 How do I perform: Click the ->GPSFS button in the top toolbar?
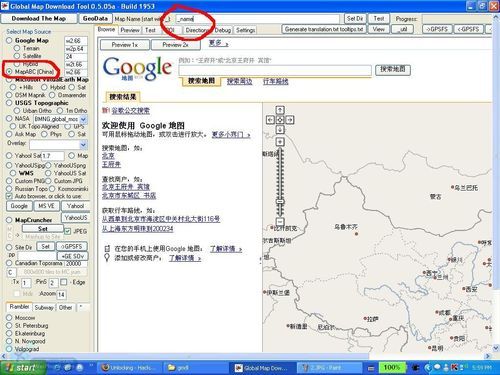pyautogui.click(x=437, y=29)
